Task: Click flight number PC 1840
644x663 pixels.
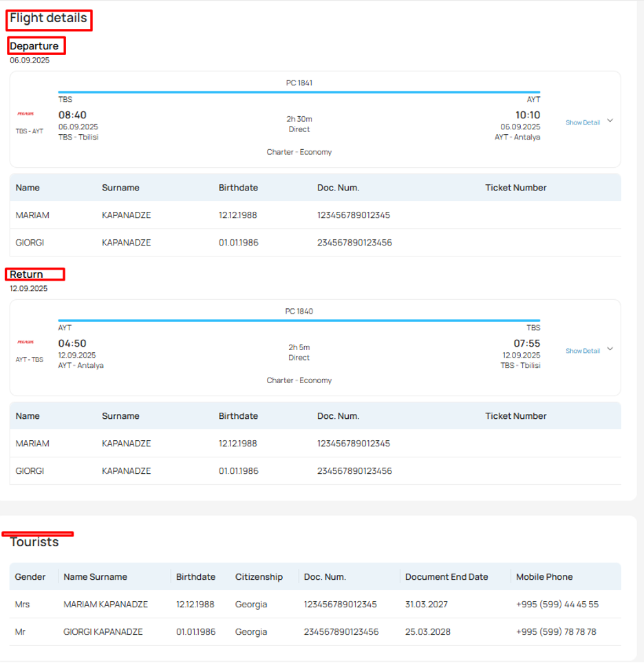Action: pyautogui.click(x=299, y=311)
